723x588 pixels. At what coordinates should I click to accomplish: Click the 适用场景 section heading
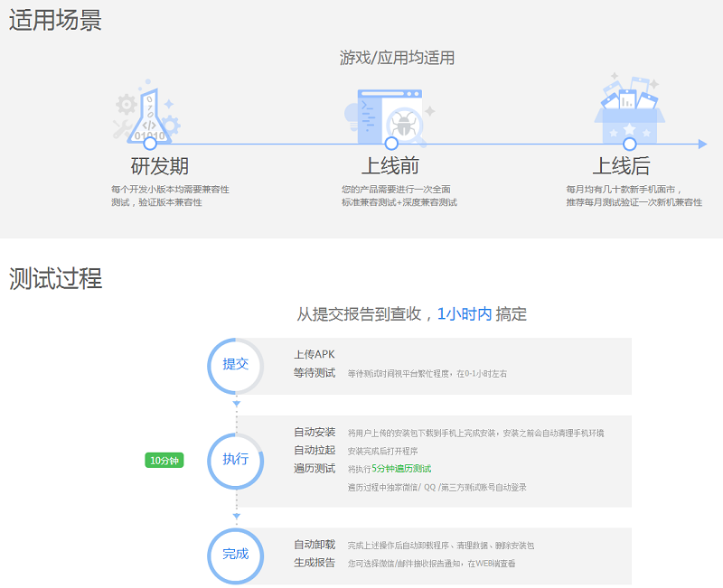55,20
